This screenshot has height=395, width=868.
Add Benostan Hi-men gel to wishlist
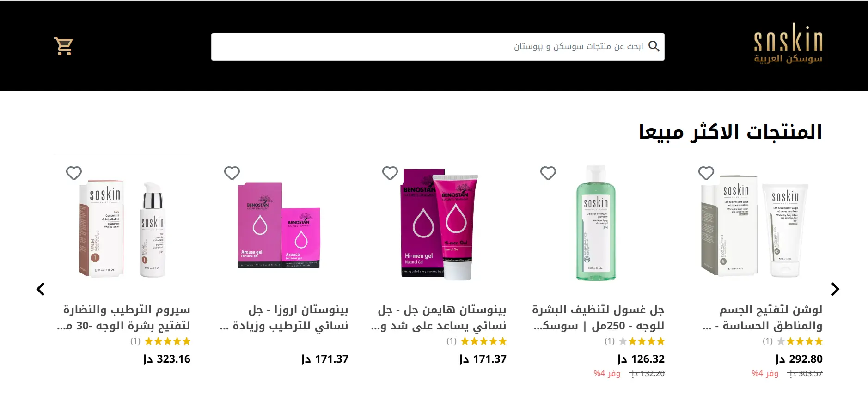(390, 173)
